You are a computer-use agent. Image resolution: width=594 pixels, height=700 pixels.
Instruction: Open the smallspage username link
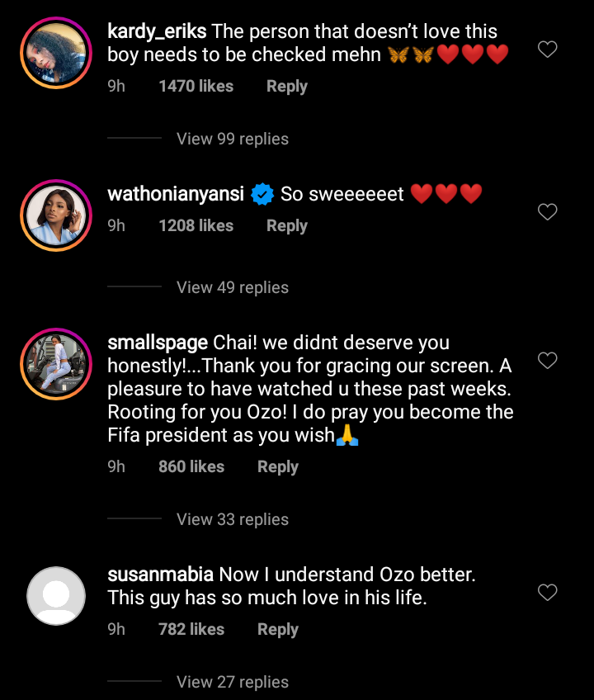[x=158, y=343]
